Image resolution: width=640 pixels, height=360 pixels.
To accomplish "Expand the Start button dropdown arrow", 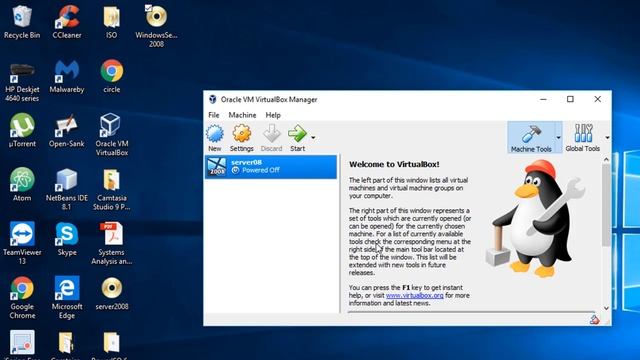I will [x=313, y=138].
